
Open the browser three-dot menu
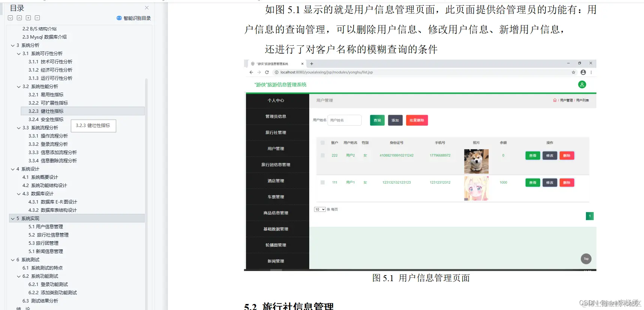(591, 72)
